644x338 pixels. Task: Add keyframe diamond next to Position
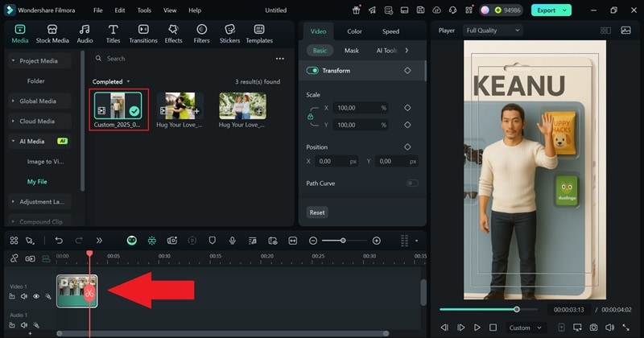click(407, 147)
